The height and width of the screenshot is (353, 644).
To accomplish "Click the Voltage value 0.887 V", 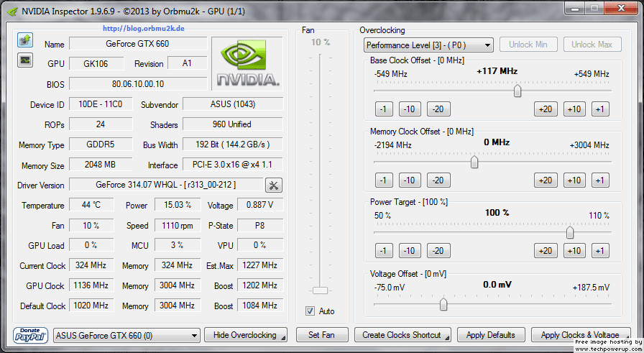I will point(260,205).
